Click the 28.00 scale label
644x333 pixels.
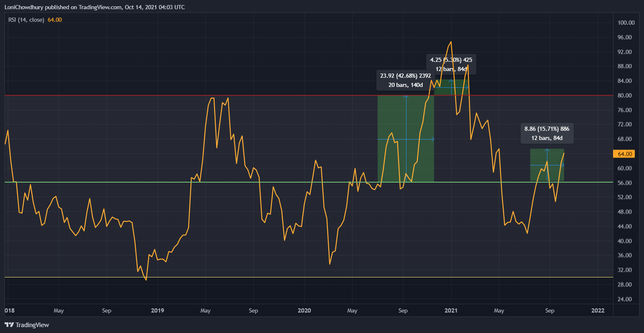click(x=624, y=285)
